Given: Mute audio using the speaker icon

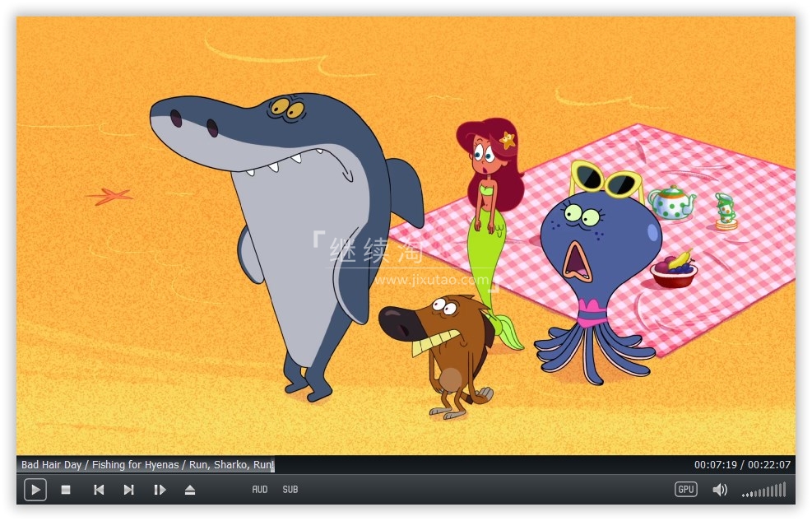Looking at the screenshot, I should pos(720,490).
